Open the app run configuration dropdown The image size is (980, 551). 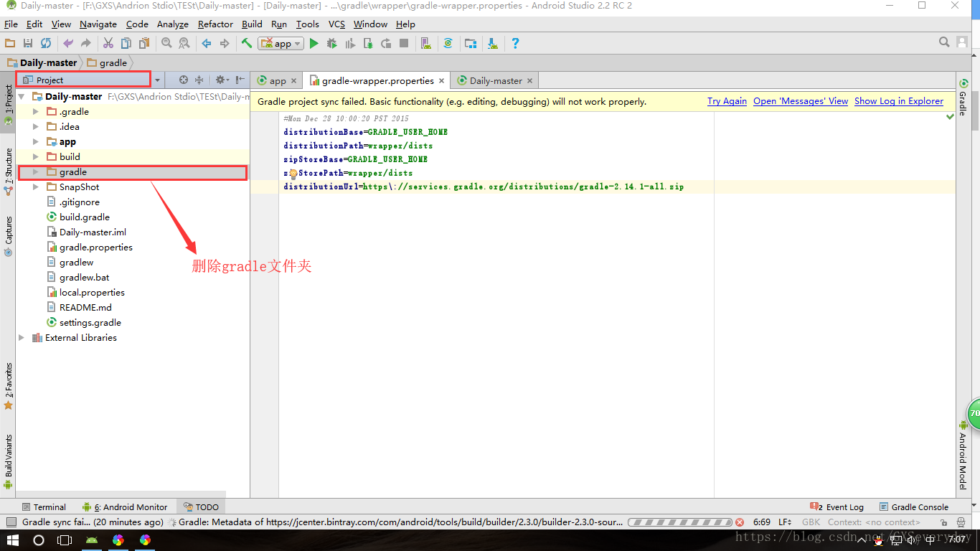click(281, 44)
